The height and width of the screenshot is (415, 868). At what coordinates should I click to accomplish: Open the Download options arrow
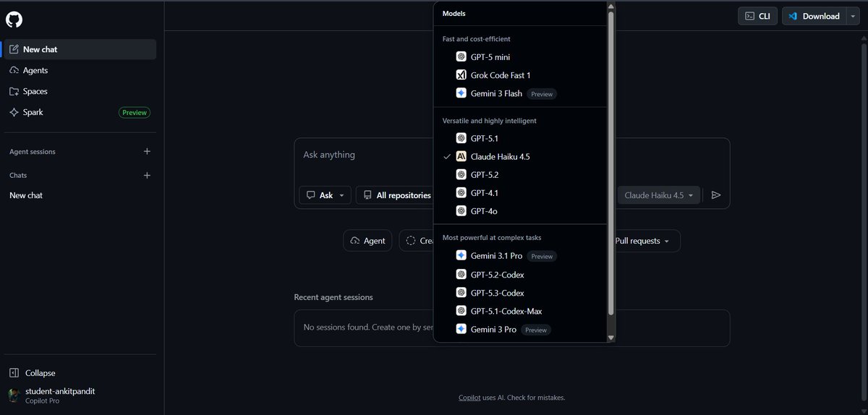tap(854, 16)
